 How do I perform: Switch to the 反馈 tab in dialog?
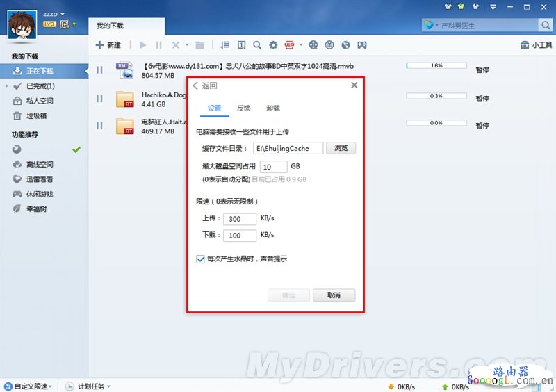coord(244,108)
